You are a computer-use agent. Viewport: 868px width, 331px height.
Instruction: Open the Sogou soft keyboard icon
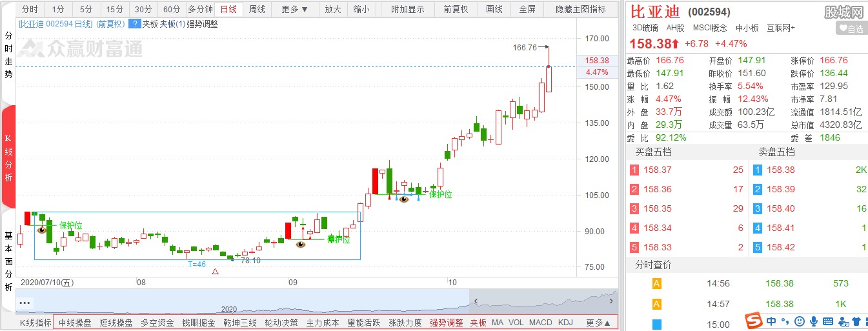(827, 321)
